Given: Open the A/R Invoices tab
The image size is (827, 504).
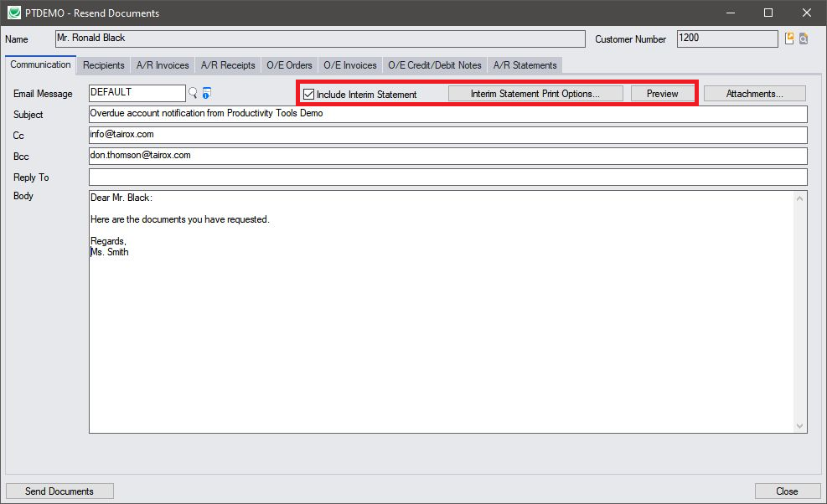Looking at the screenshot, I should [x=163, y=65].
